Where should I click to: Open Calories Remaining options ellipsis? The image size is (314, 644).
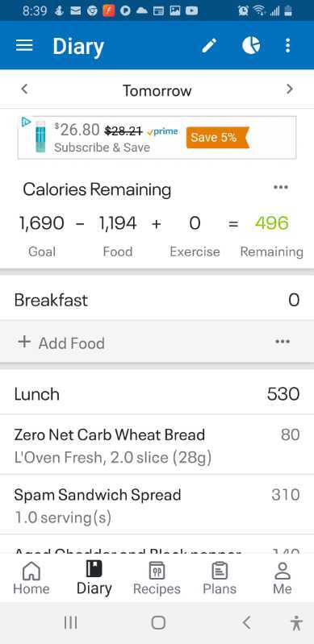click(281, 188)
